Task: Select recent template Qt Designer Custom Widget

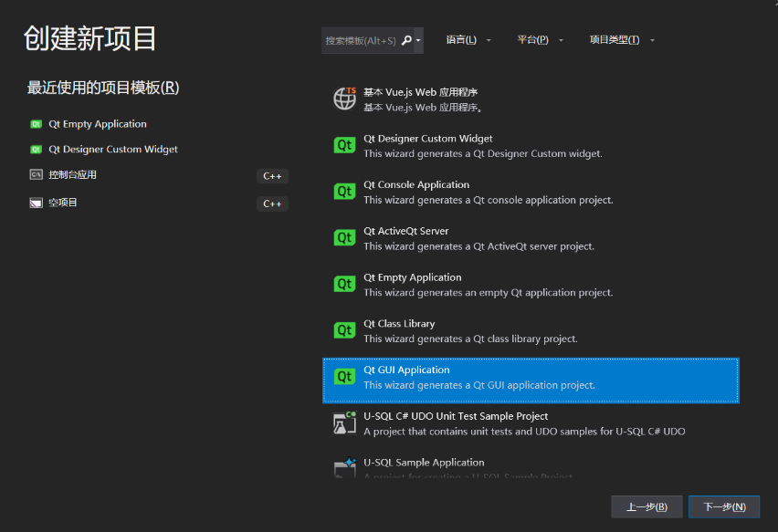Action: [112, 150]
